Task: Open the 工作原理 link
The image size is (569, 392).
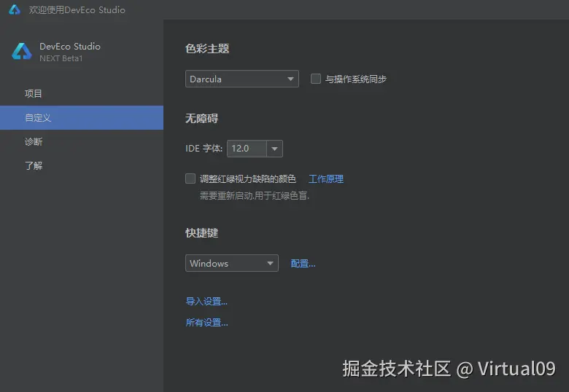Action: pyautogui.click(x=326, y=179)
